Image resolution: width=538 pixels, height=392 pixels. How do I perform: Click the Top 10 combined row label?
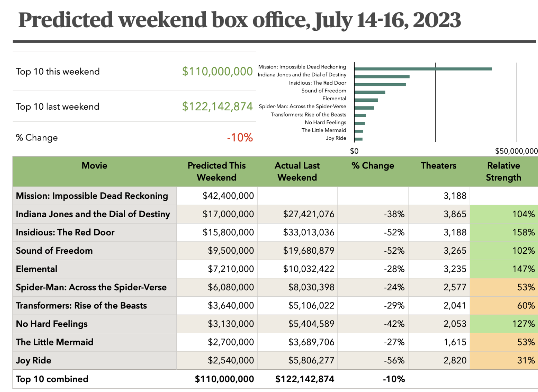(52, 379)
